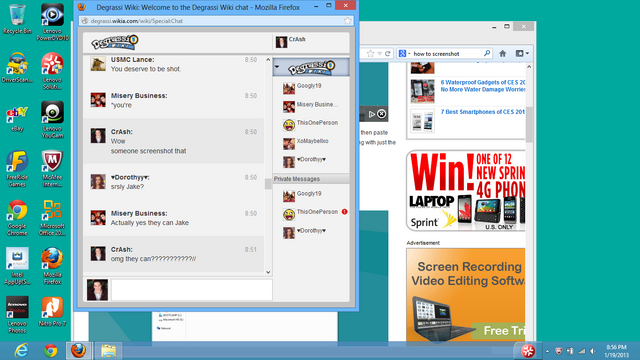
Task: Click the background page scrollbar thumb
Action: point(529,124)
